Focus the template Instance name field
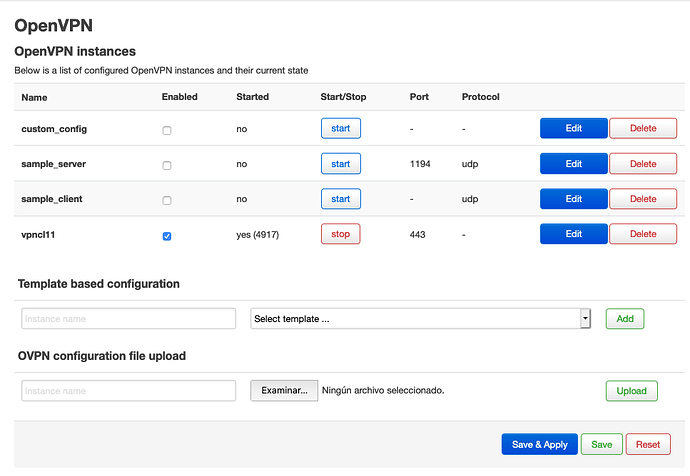The image size is (690, 476). tap(128, 319)
